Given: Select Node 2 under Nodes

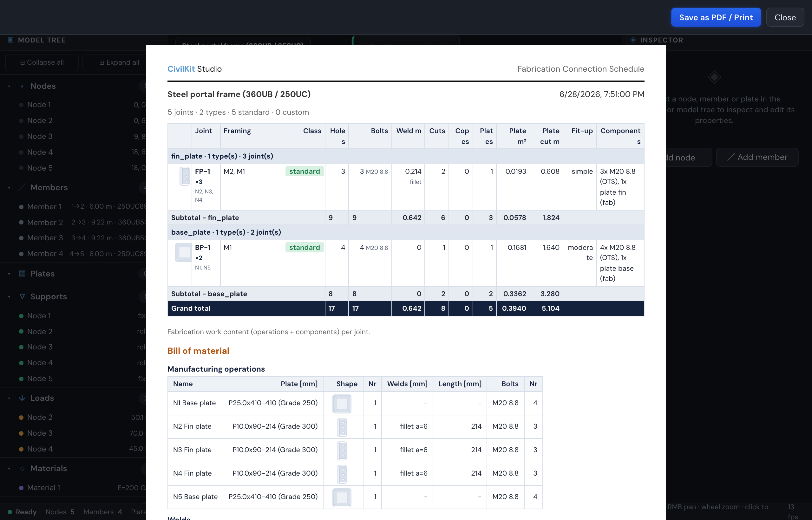Looking at the screenshot, I should [x=73, y=120].
